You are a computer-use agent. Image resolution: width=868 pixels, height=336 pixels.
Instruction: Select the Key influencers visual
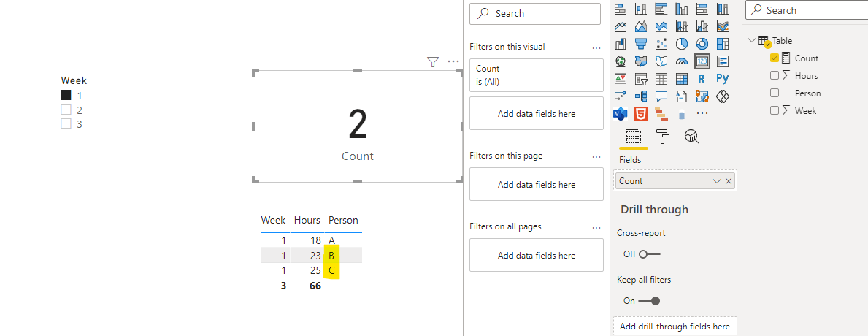click(x=620, y=96)
